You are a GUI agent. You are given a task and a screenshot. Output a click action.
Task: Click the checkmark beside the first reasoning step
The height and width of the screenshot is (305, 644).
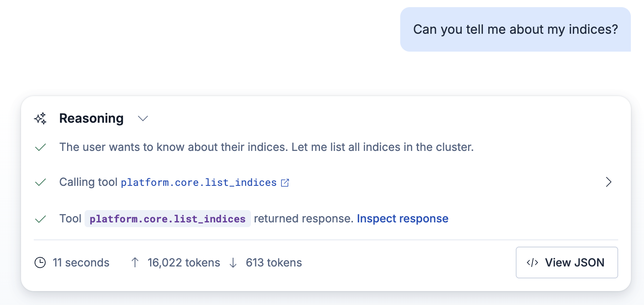click(x=40, y=147)
